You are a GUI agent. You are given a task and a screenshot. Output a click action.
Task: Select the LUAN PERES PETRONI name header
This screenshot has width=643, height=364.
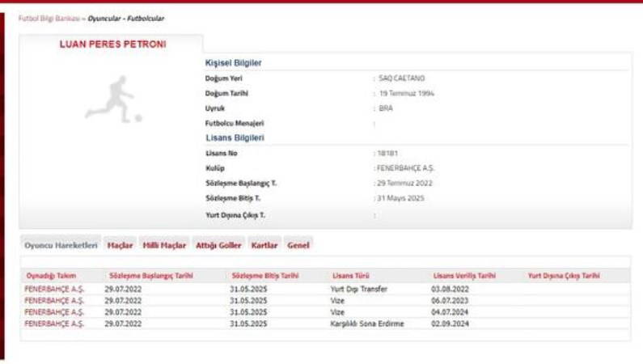click(112, 44)
